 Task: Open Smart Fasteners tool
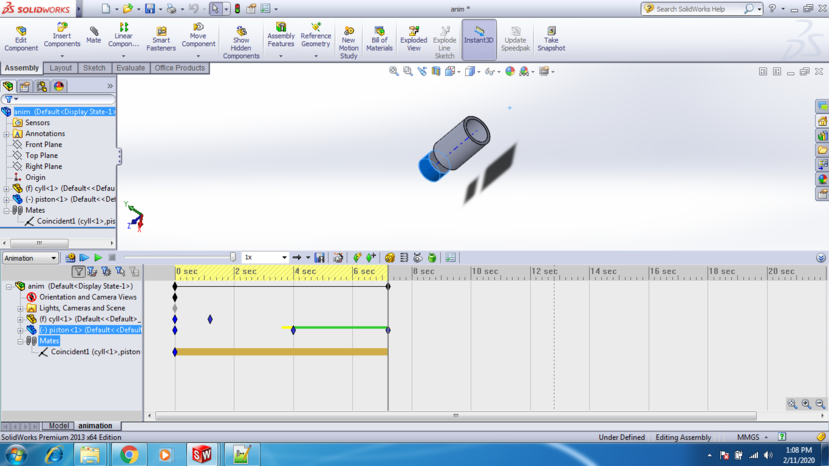coord(161,39)
